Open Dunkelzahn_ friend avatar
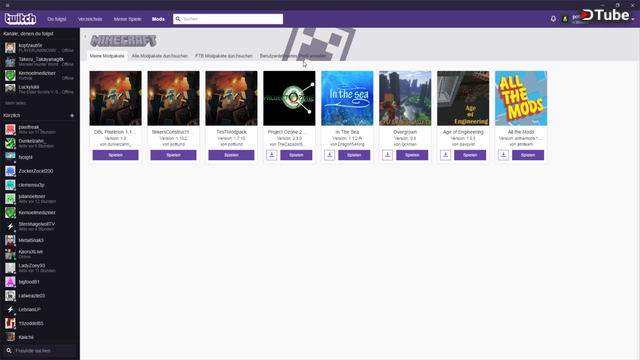Viewport: 640px width, 360px height. pos(10,143)
